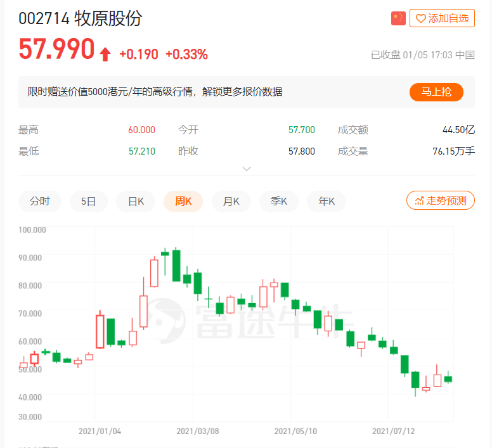Open the 月K monthly candlestick tab
The height and width of the screenshot is (448, 492).
(x=231, y=202)
